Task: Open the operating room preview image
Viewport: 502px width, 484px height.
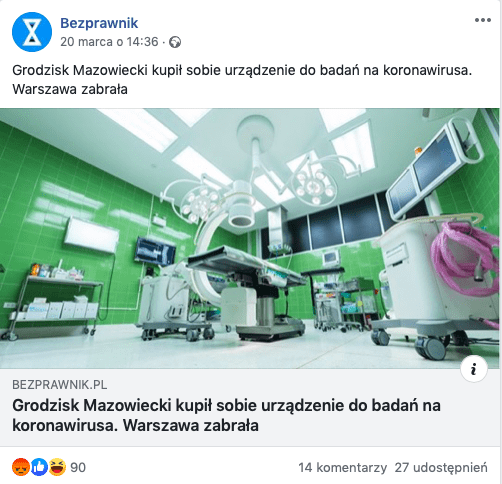Action: point(250,238)
